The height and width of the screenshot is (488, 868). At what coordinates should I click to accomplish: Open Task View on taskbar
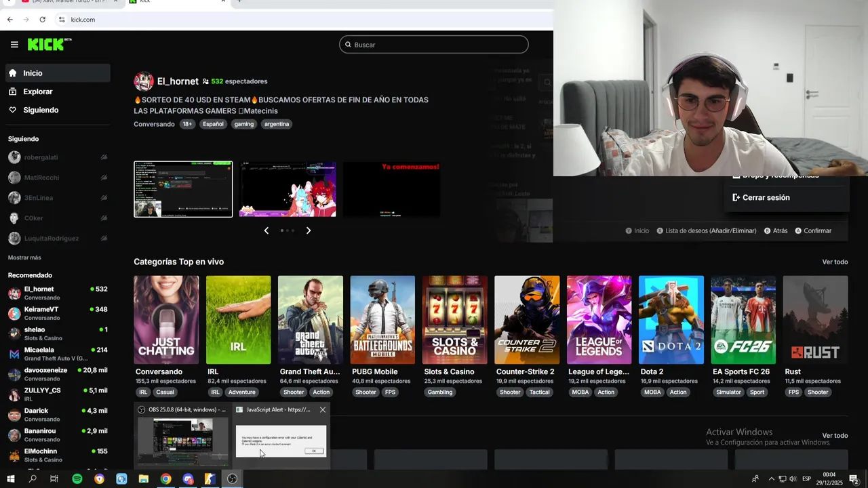click(x=54, y=479)
